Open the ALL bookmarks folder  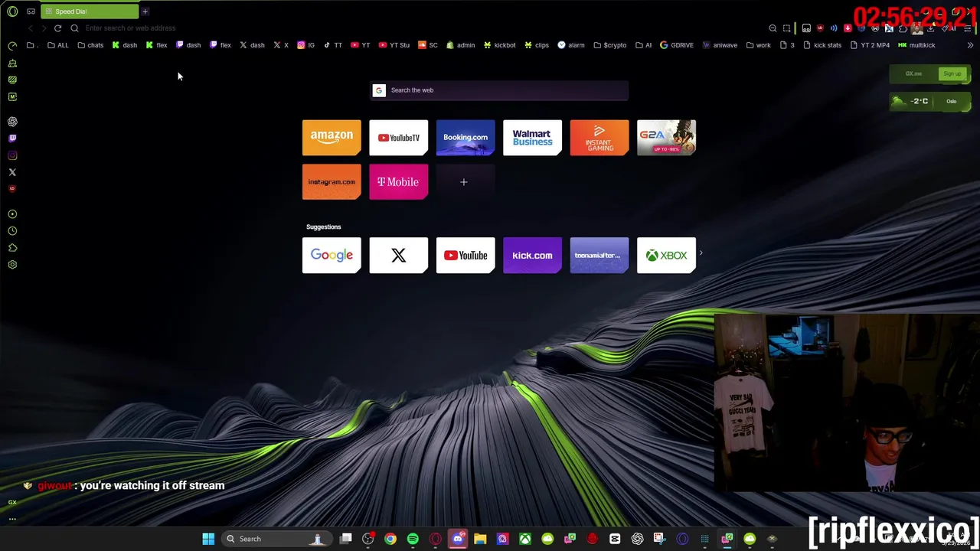click(x=57, y=45)
